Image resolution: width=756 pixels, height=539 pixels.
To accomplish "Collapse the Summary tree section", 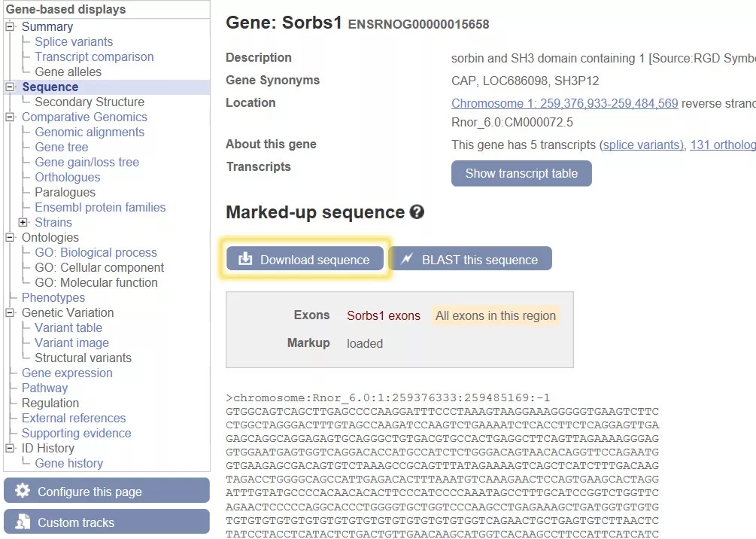I will [x=11, y=26].
